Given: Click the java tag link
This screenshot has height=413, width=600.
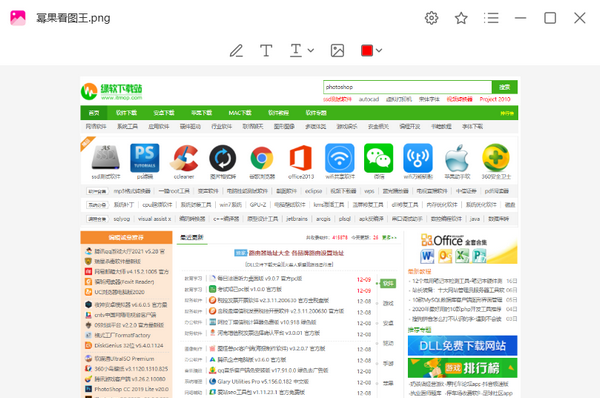Looking at the screenshot, I should (x=475, y=219).
